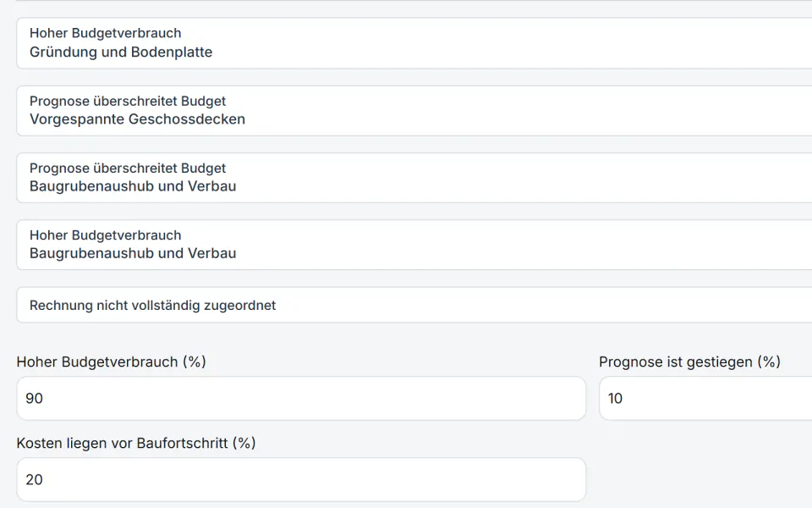This screenshot has height=508, width=812.
Task: Place cursor on the value 20
Action: point(34,479)
